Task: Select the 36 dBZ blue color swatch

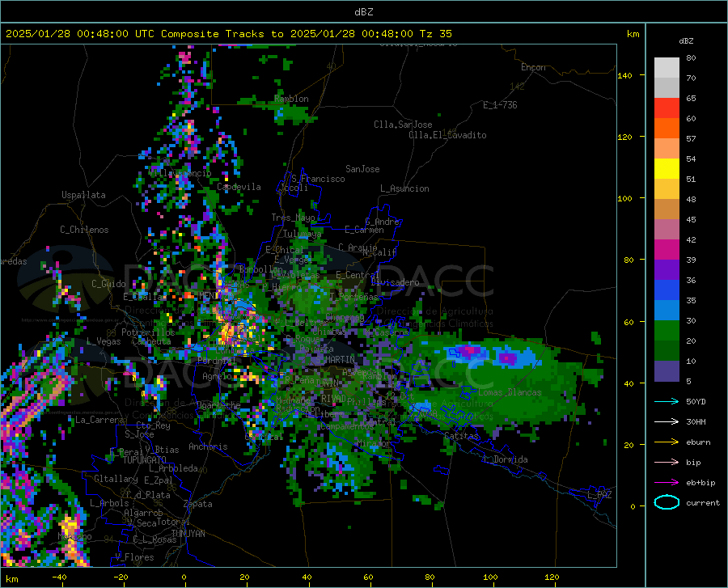Action: point(667,290)
